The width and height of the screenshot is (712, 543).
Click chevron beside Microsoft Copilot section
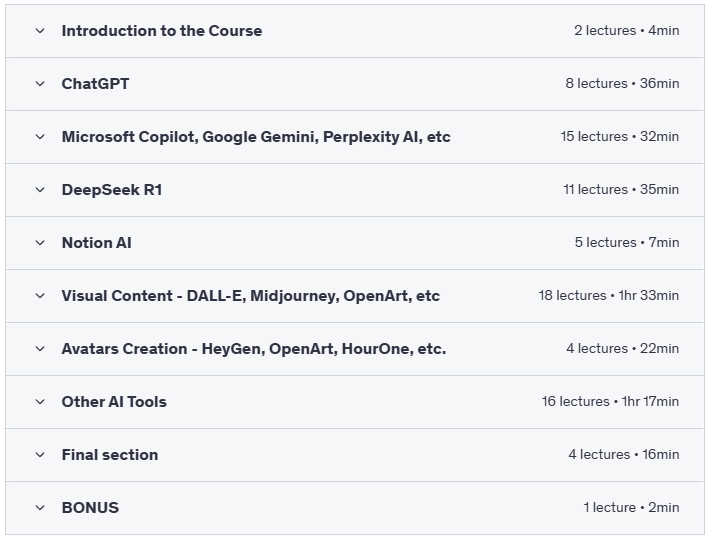tap(40, 137)
